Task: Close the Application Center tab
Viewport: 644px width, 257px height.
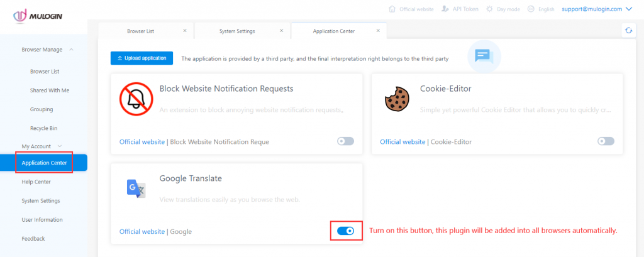Action: point(378,31)
